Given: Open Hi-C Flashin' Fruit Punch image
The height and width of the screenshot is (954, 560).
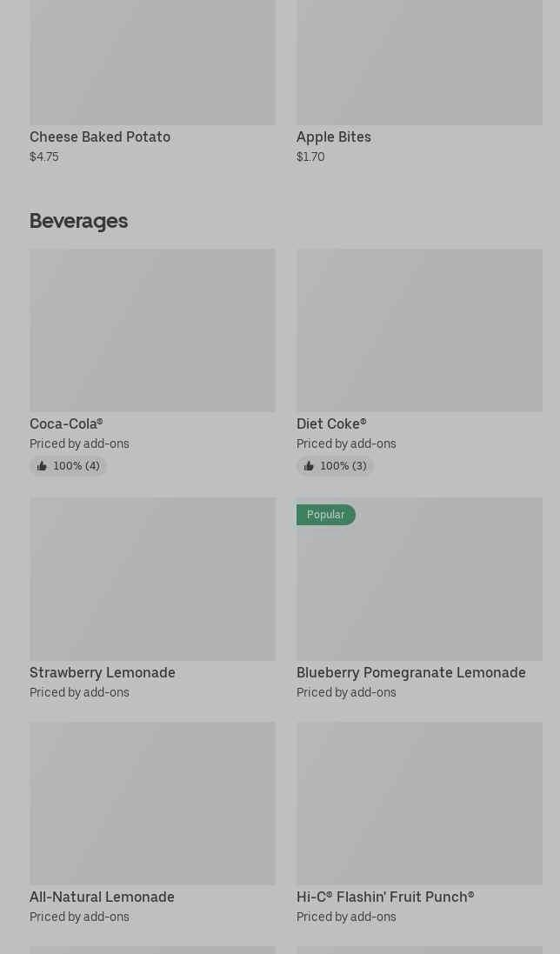Looking at the screenshot, I should (419, 803).
